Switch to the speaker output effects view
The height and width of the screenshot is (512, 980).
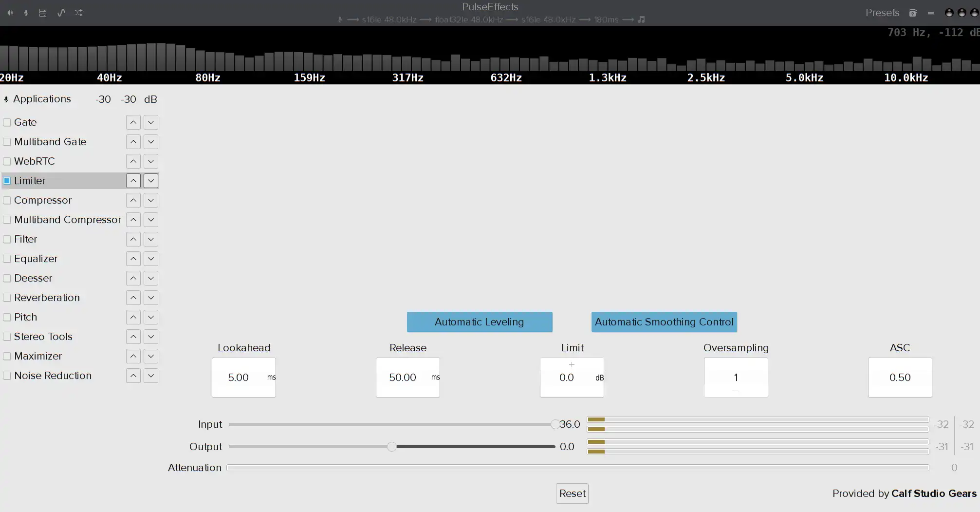pos(10,13)
